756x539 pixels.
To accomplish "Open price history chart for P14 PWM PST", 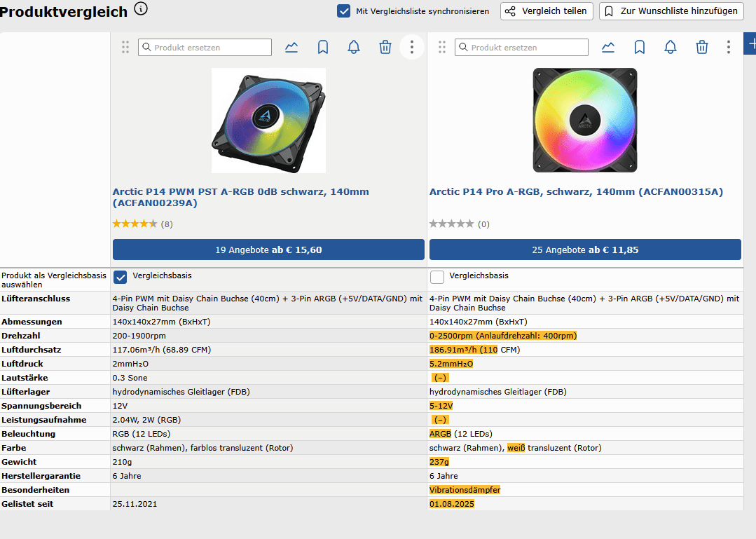I will click(291, 47).
